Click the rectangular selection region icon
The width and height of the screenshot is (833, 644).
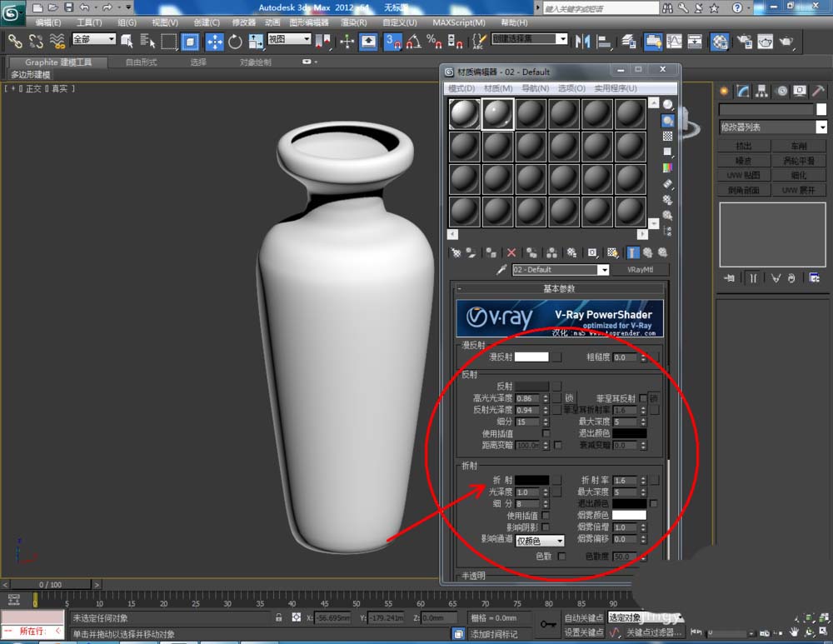click(x=168, y=42)
